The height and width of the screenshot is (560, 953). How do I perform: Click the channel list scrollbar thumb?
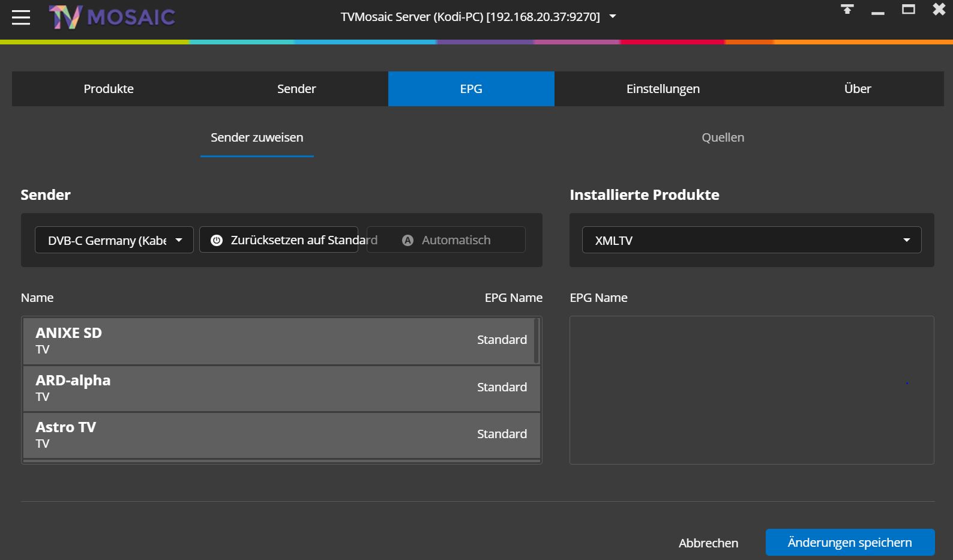click(x=537, y=340)
